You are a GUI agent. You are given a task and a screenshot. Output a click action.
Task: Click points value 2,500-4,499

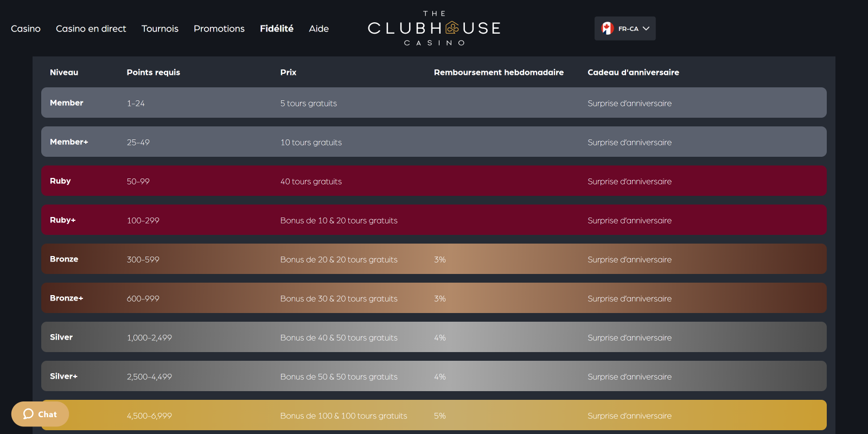pyautogui.click(x=149, y=376)
